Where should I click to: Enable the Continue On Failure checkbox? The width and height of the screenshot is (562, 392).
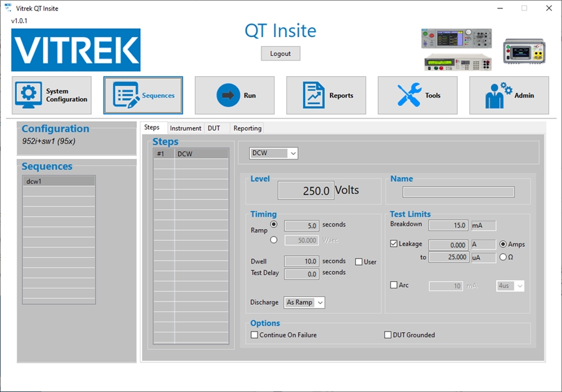[255, 335]
